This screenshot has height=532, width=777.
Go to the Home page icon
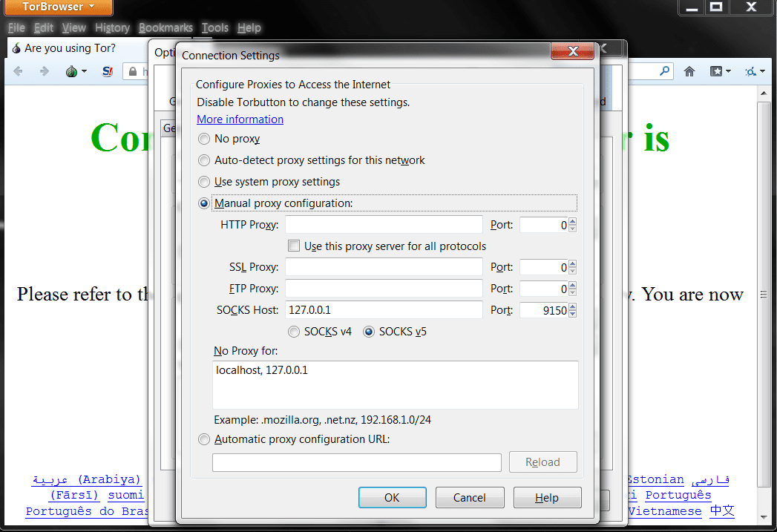click(689, 71)
